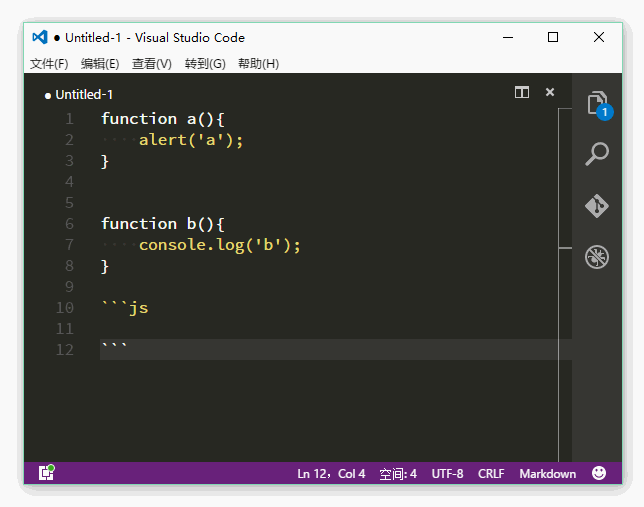Change line endings via CRLF
The image size is (644, 507).
tap(491, 474)
